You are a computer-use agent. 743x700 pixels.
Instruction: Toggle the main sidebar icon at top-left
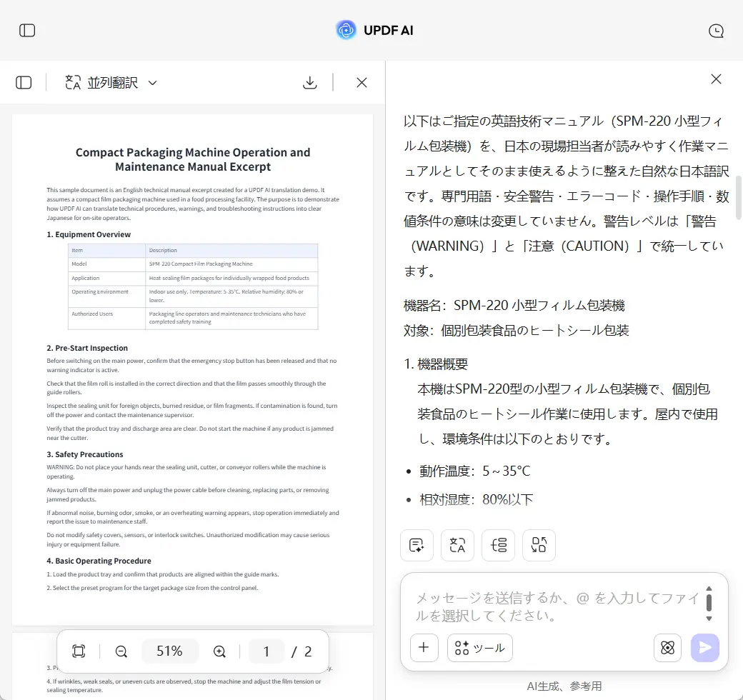[27, 30]
